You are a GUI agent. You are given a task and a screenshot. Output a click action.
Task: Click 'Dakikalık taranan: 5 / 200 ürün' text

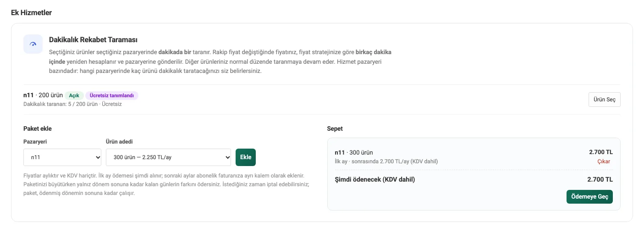[x=61, y=104]
